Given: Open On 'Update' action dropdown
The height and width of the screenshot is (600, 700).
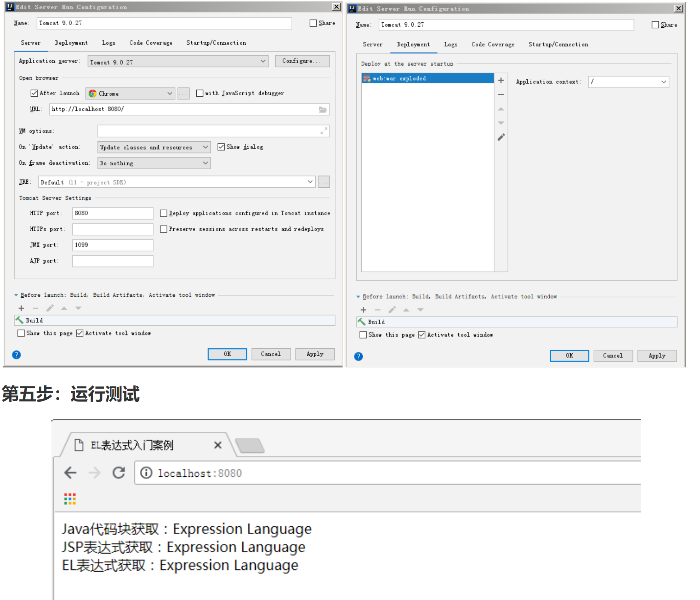Looking at the screenshot, I should 154,147.
